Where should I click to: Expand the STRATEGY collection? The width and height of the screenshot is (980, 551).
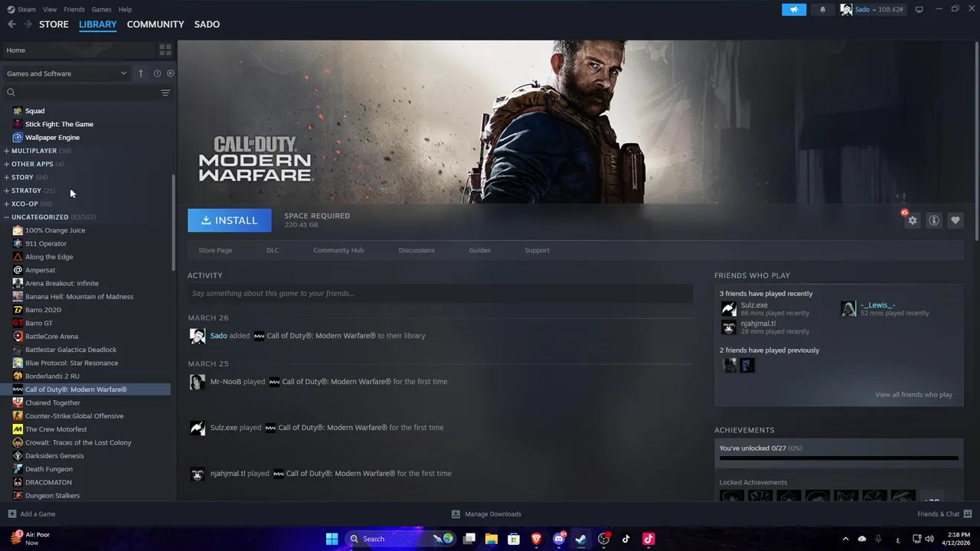(x=26, y=191)
